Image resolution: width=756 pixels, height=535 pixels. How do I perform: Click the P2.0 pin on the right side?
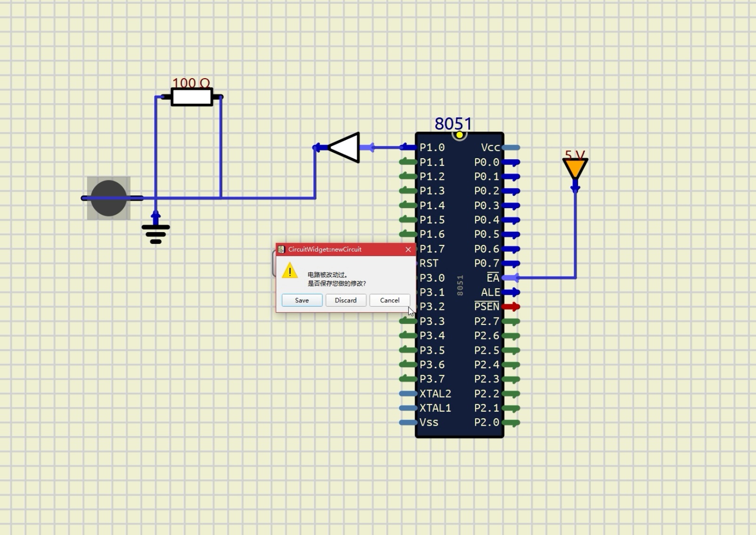click(x=511, y=422)
